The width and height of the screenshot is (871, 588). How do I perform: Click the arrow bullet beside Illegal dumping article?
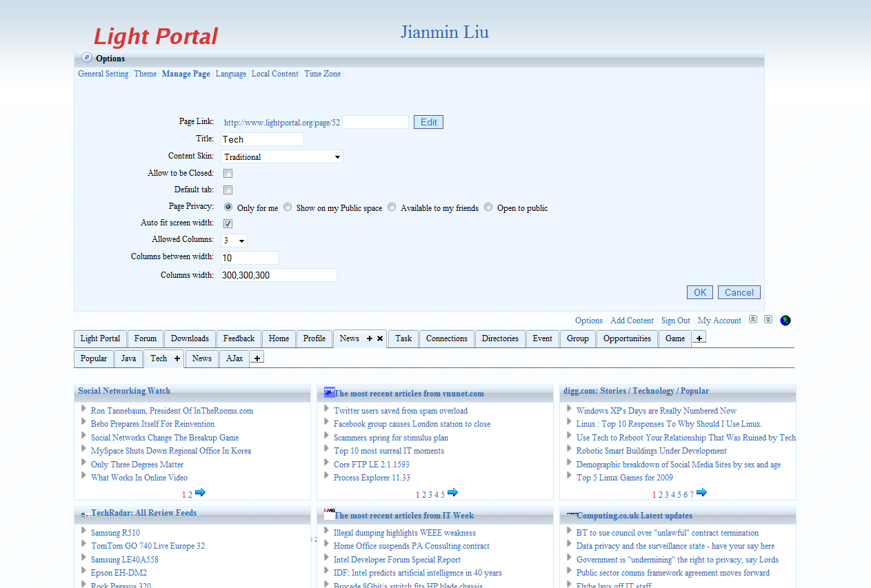[327, 531]
